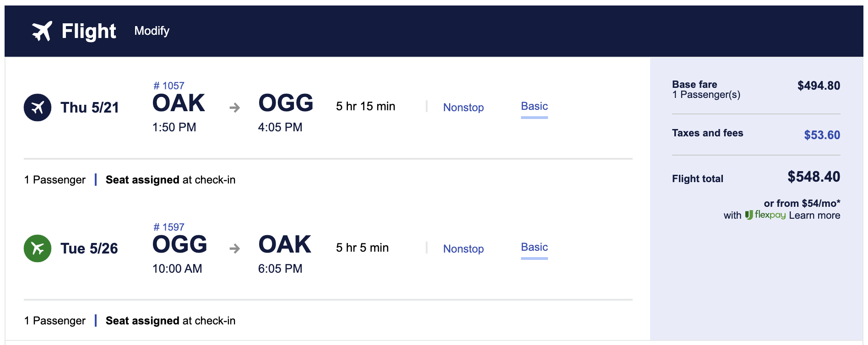868x345 pixels.
Task: Click Learn more about flexpay
Action: tap(814, 216)
